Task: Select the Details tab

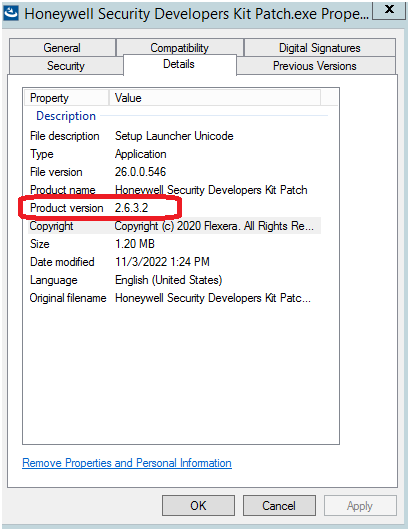Action: point(179,64)
